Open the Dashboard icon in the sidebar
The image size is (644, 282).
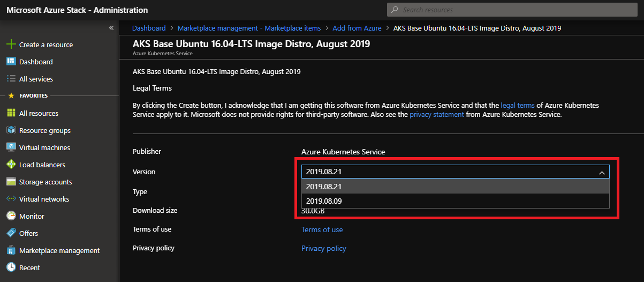click(11, 62)
